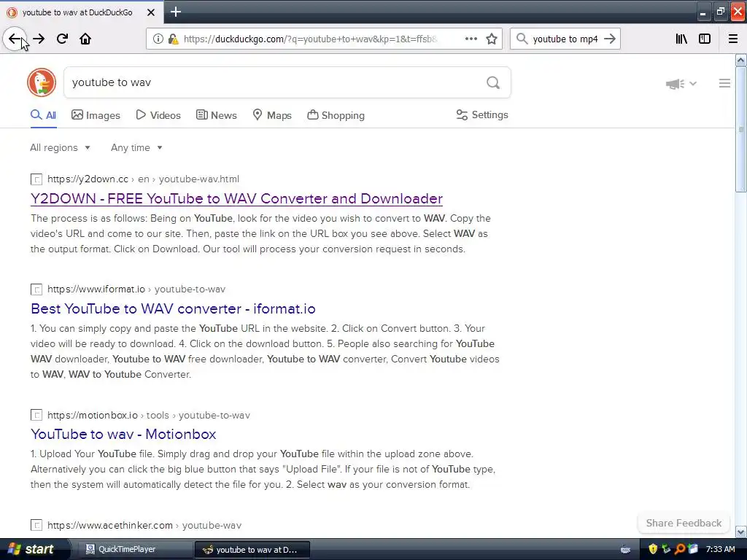The width and height of the screenshot is (747, 560).
Task: Click the iformat.io result URL
Action: pyautogui.click(x=136, y=289)
